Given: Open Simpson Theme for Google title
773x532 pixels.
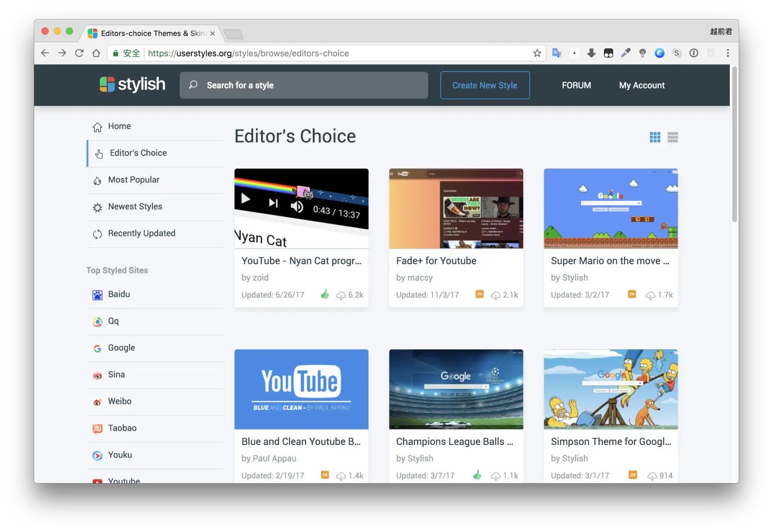Looking at the screenshot, I should pyautogui.click(x=611, y=442).
